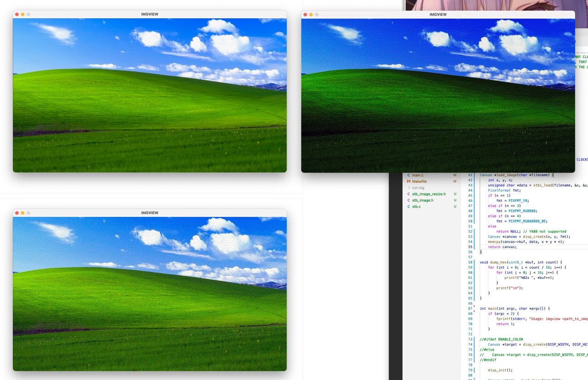Click the 'return 1;' statement
The image size is (588, 380).
click(506, 324)
